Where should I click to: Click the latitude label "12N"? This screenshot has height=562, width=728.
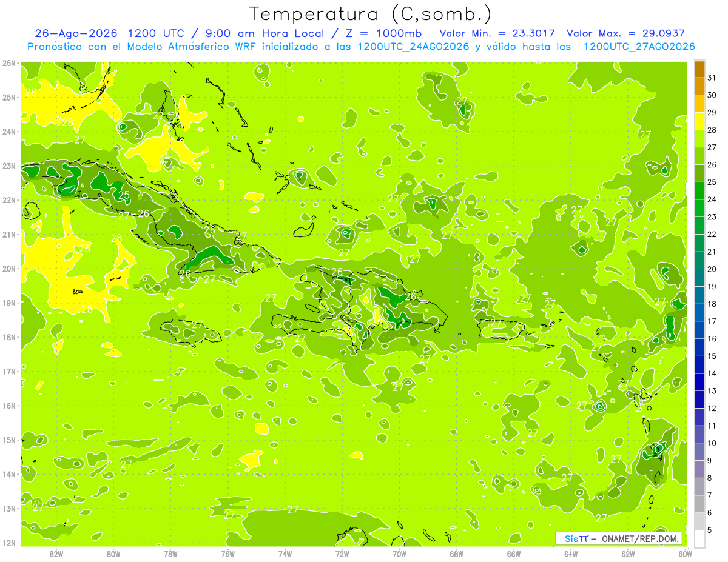[x=8, y=543]
